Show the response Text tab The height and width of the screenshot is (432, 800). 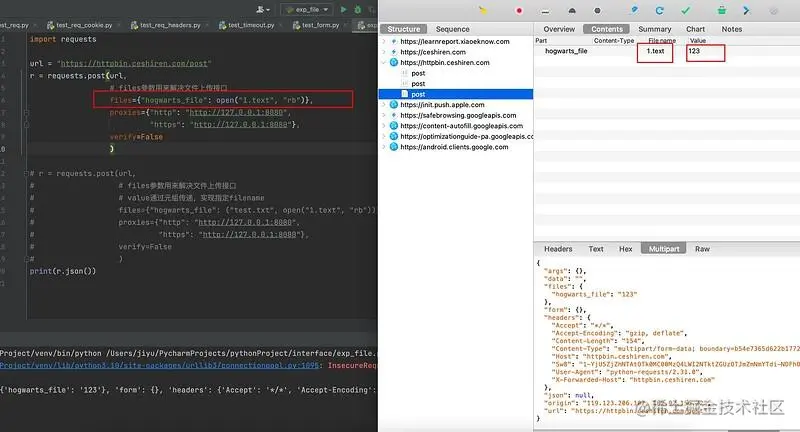[596, 249]
